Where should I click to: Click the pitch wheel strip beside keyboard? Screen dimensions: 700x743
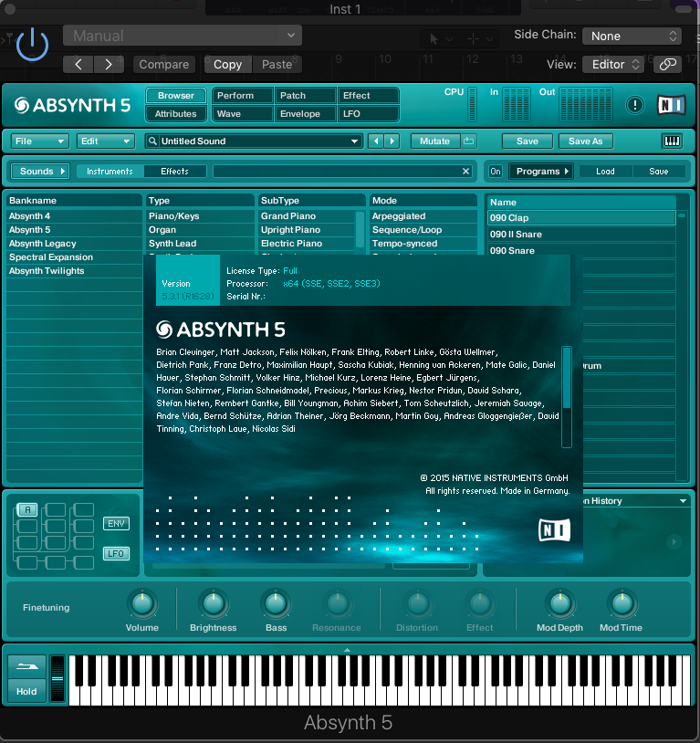[x=57, y=678]
